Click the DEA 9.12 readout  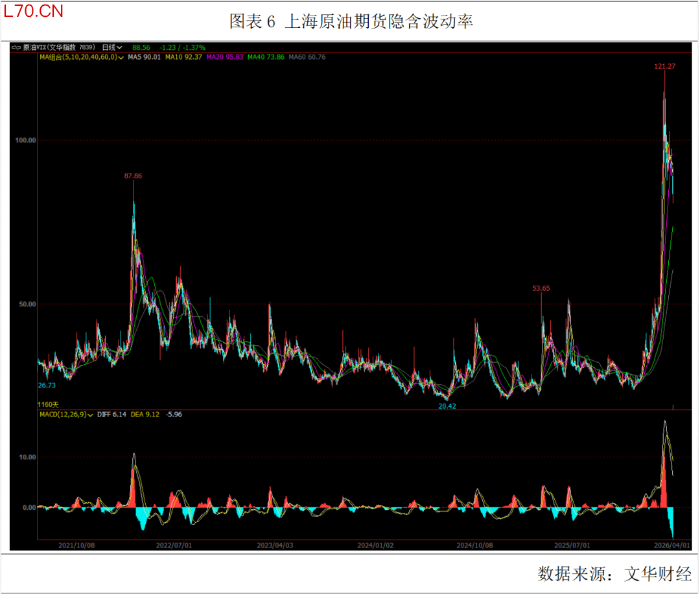pos(145,415)
